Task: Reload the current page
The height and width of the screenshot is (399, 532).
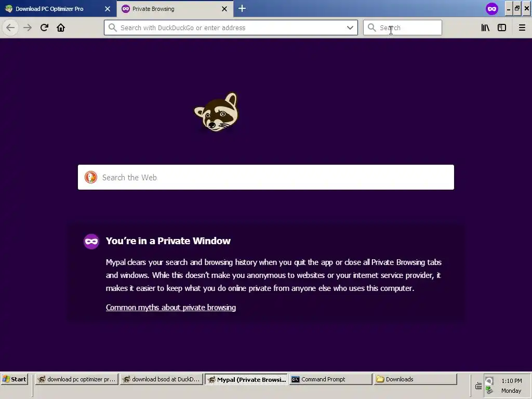Action: click(44, 28)
